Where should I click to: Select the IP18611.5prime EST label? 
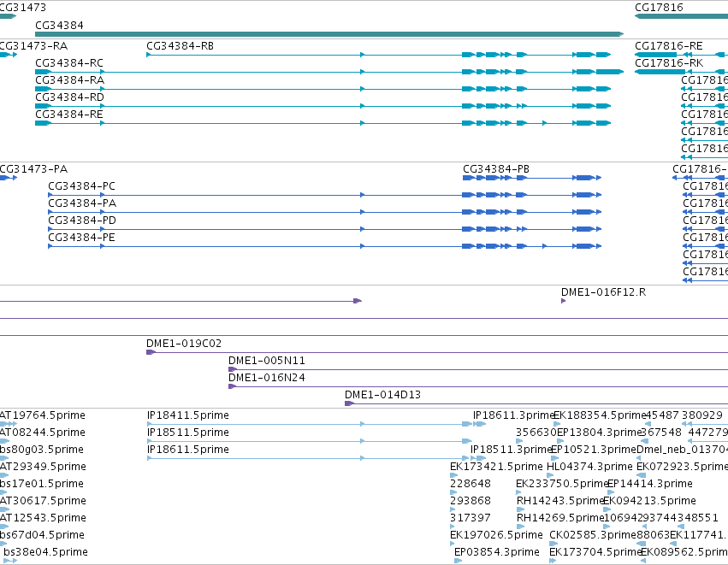[188, 450]
